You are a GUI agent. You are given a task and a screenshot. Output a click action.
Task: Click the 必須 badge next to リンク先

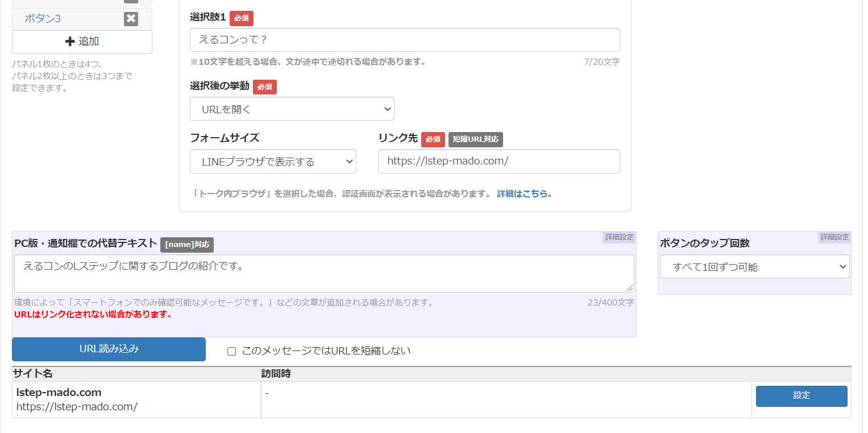[433, 139]
